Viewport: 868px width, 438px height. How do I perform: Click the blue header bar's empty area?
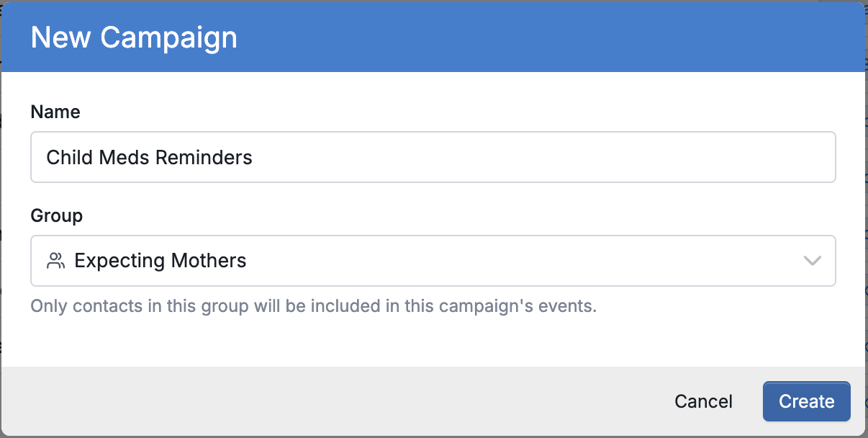pos(547,37)
